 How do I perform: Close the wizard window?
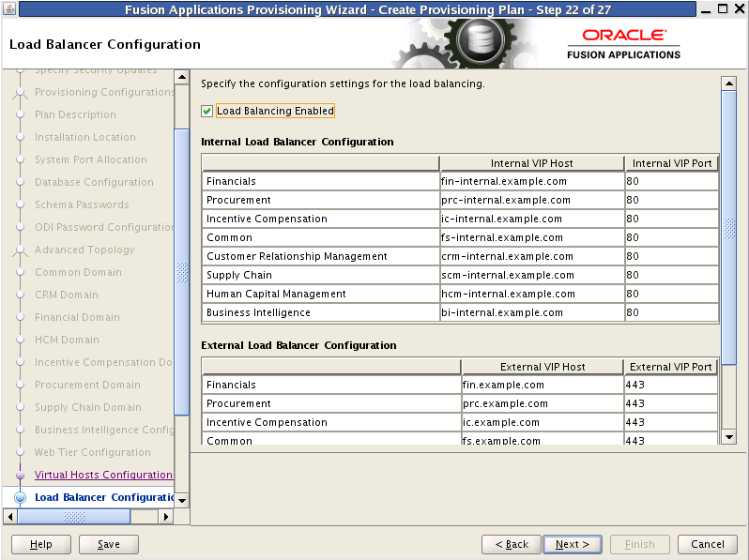click(x=739, y=8)
